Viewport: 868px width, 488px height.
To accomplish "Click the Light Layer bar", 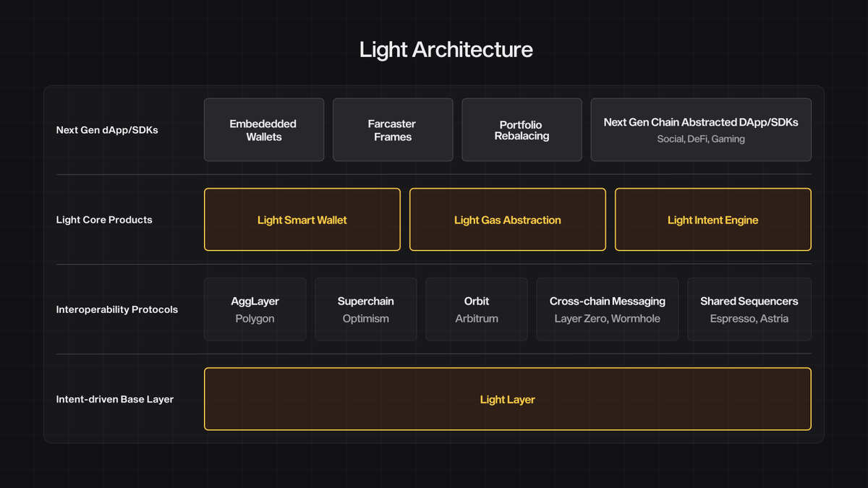I will [x=507, y=399].
